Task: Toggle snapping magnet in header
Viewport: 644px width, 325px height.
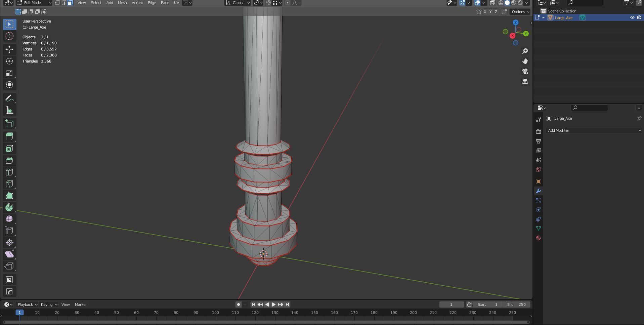Action: tap(268, 3)
